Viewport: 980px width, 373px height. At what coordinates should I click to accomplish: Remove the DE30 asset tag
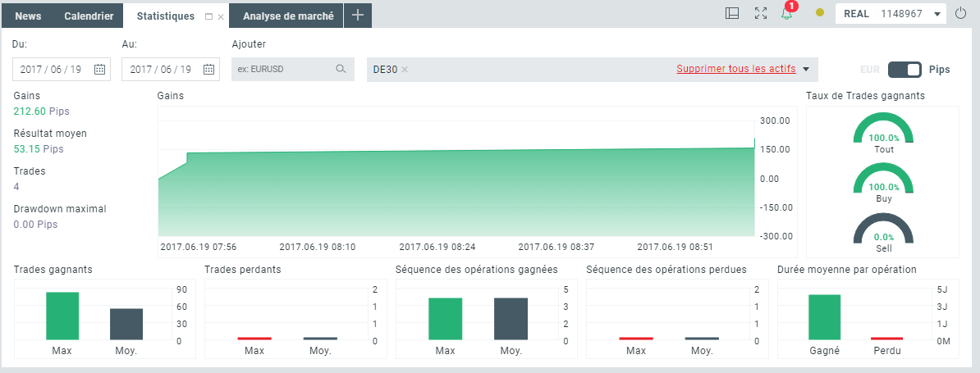pyautogui.click(x=405, y=70)
